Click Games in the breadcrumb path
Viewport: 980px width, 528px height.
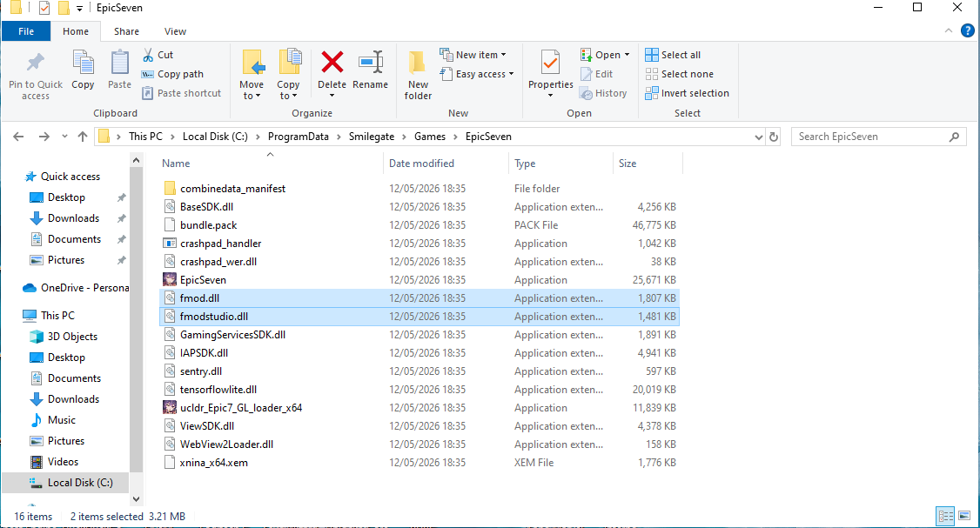tap(430, 137)
